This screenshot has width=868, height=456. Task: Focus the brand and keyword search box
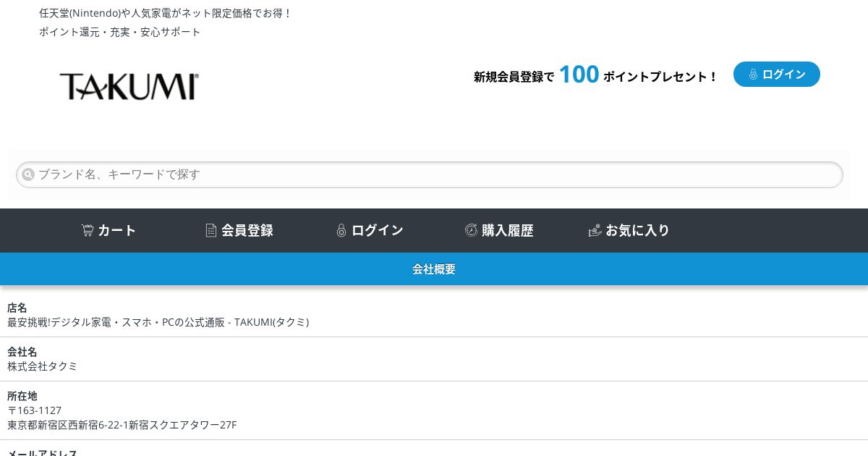click(x=430, y=174)
